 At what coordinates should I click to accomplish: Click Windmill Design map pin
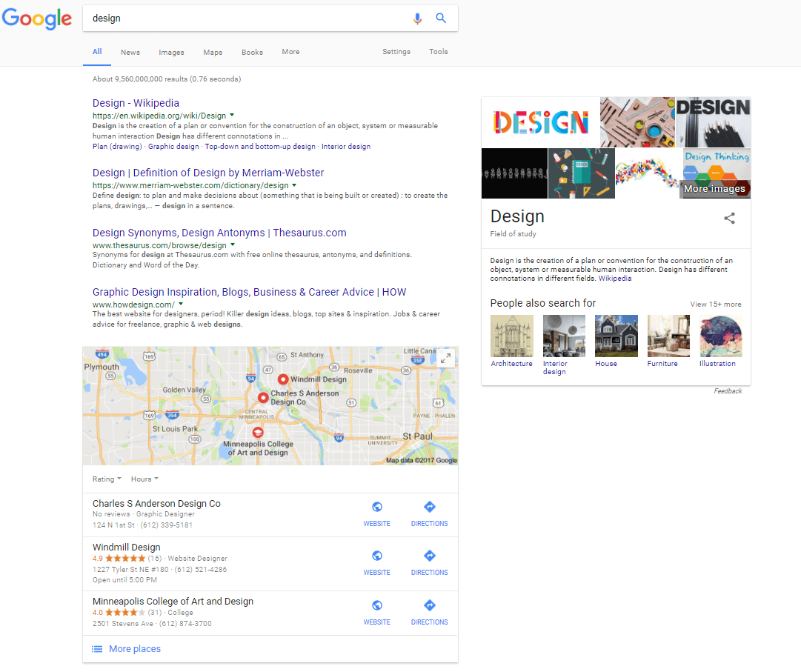(x=282, y=379)
